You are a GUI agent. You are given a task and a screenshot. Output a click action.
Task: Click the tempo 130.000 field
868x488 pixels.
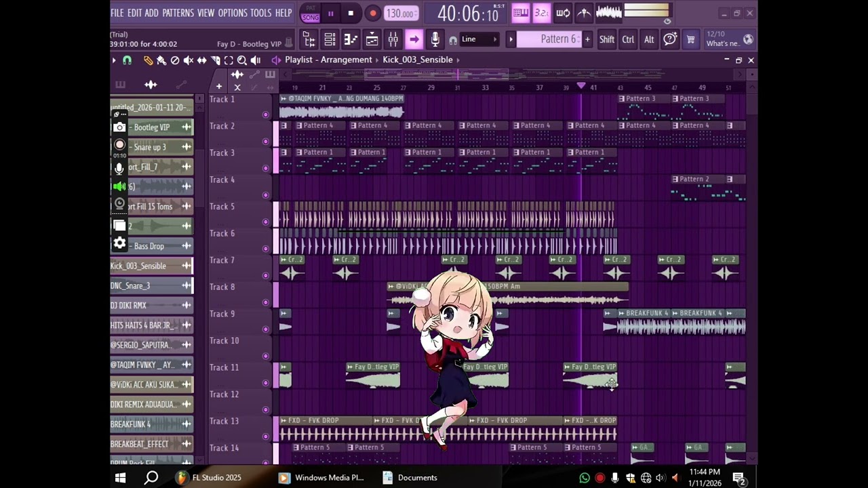pyautogui.click(x=401, y=14)
